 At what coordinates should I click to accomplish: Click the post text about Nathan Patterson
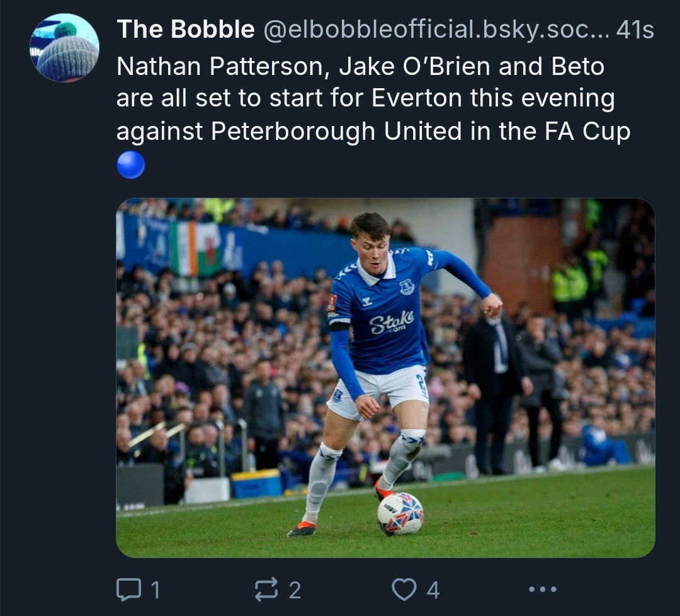click(x=365, y=99)
